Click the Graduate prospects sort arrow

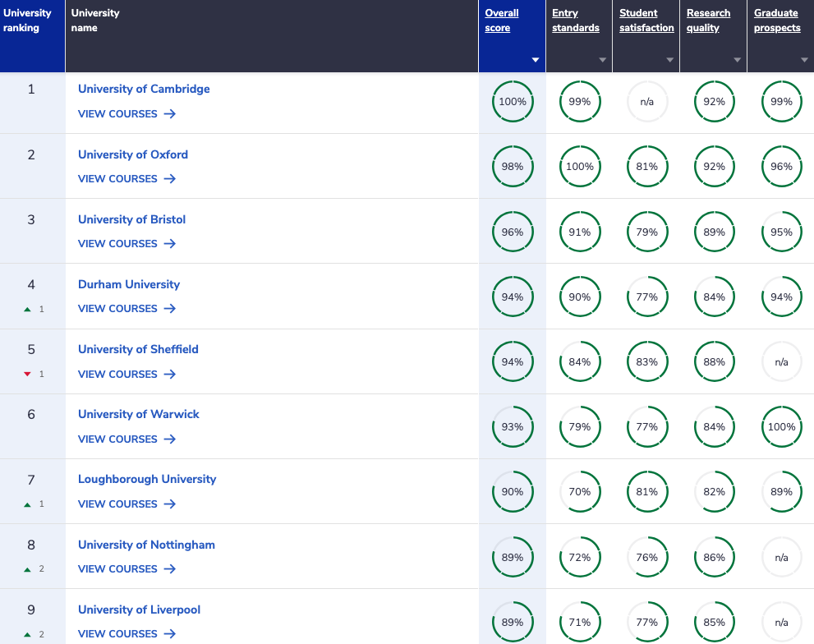(804, 60)
